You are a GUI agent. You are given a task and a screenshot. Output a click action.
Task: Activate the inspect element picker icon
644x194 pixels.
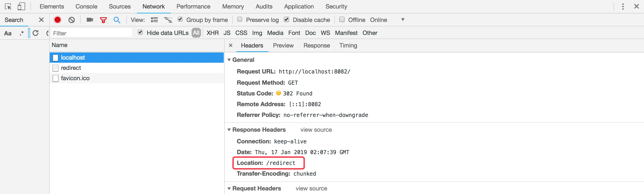click(8, 6)
